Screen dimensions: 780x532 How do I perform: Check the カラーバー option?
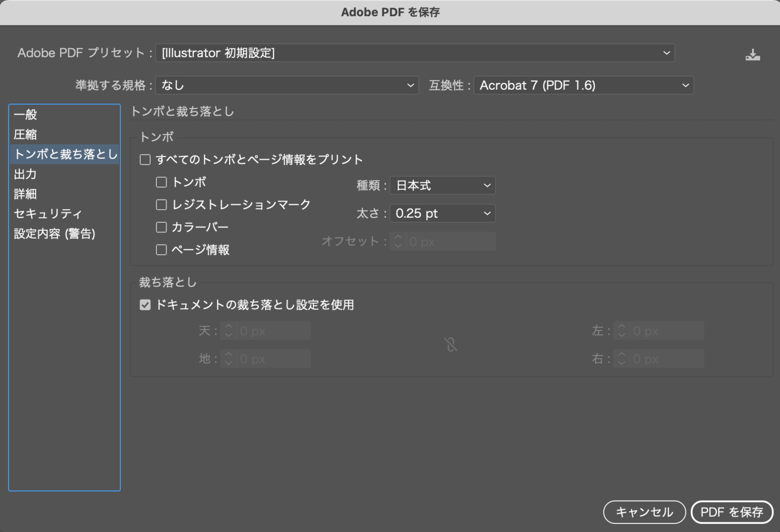pos(161,227)
